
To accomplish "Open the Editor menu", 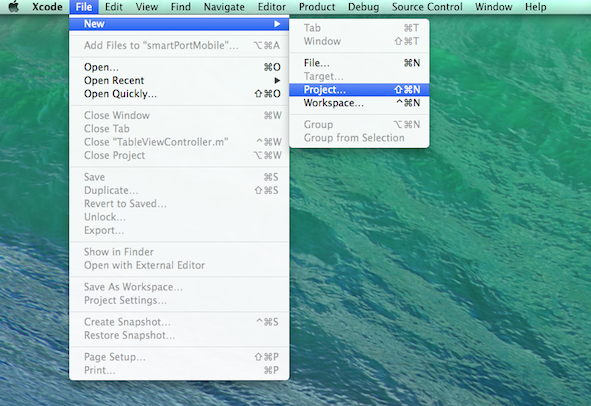I will tap(271, 7).
